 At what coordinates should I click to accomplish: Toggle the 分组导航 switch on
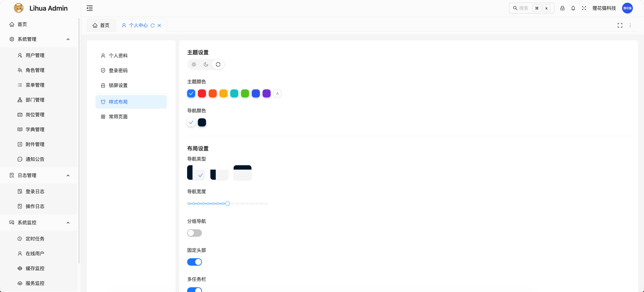194,233
